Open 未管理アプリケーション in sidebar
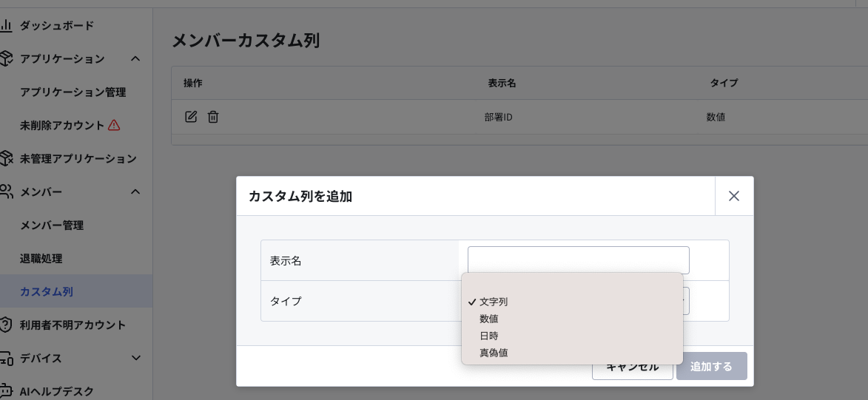Viewport: 868px width, 400px height. 78,159
